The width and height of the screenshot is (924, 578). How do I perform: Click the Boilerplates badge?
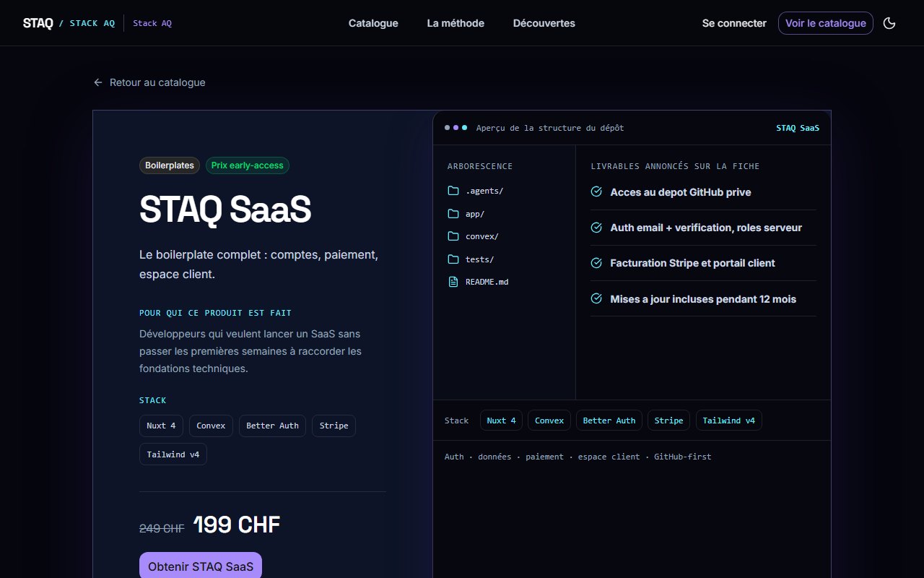click(170, 165)
